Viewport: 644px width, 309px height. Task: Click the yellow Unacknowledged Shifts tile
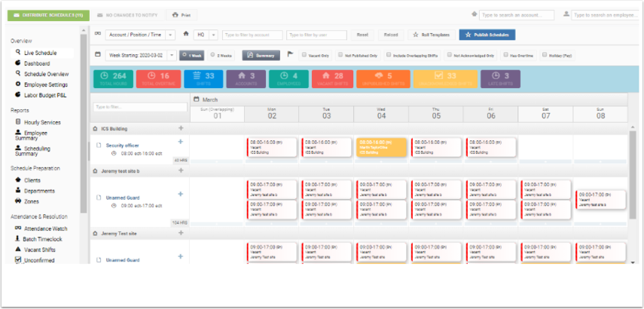445,79
